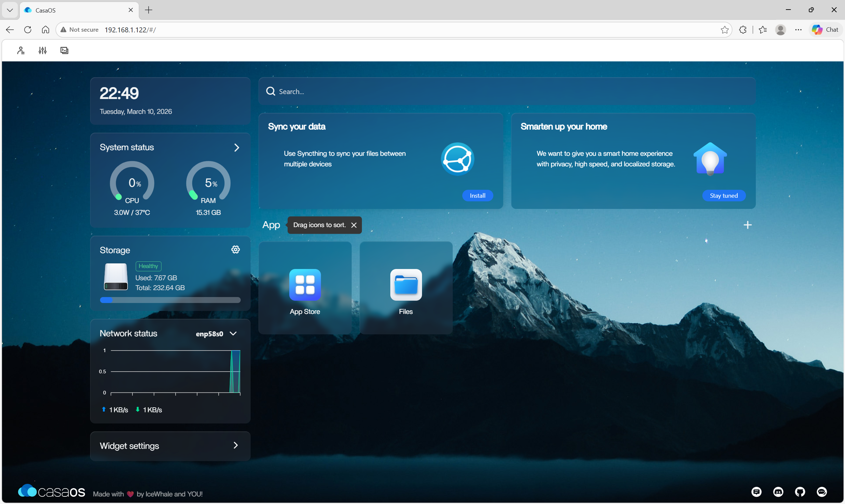Open Storage settings with the gear icon
This screenshot has width=845, height=504.
[235, 249]
